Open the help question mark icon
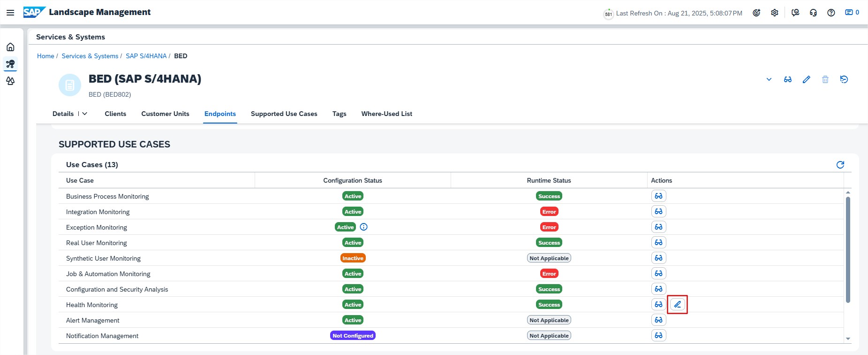 point(830,13)
